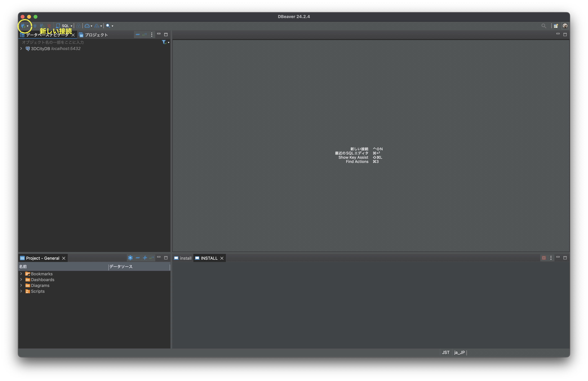Toggle link with editor in Database Navigator

pyautogui.click(x=145, y=35)
